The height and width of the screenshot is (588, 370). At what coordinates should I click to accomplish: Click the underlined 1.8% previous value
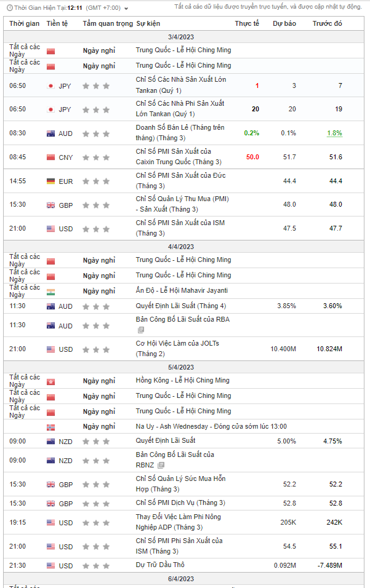coord(334,133)
